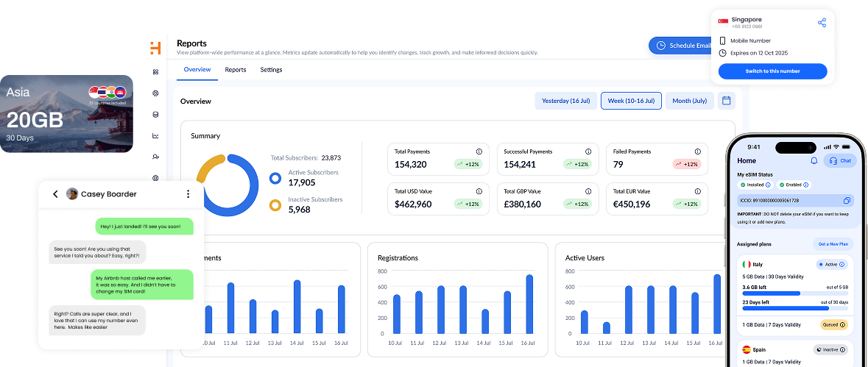The image size is (868, 367).
Task: Click the database stack icon in sidebar
Action: (155, 114)
